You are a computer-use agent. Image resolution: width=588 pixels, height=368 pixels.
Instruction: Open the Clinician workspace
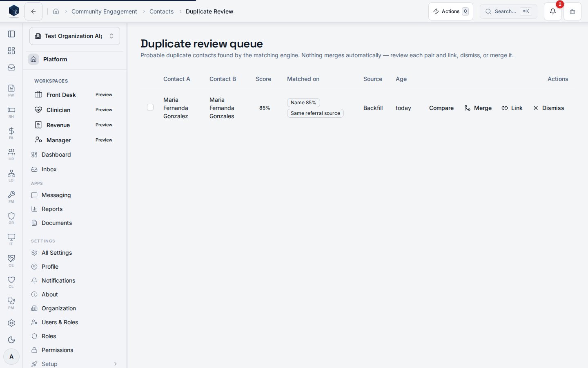[75, 110]
